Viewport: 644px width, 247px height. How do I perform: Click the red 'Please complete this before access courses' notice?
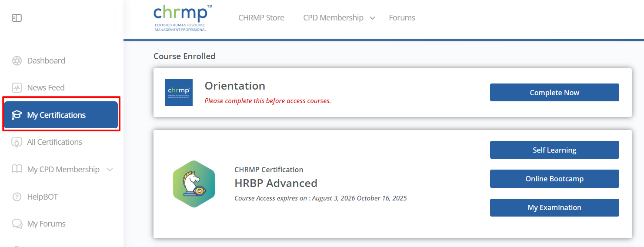(268, 101)
